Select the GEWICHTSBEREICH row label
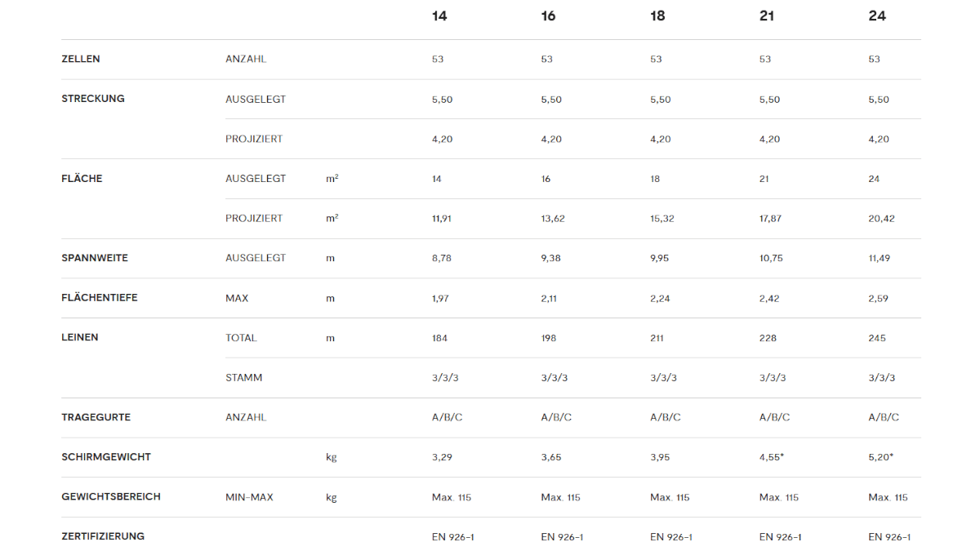Viewport: 980px width, 551px height. point(111,496)
